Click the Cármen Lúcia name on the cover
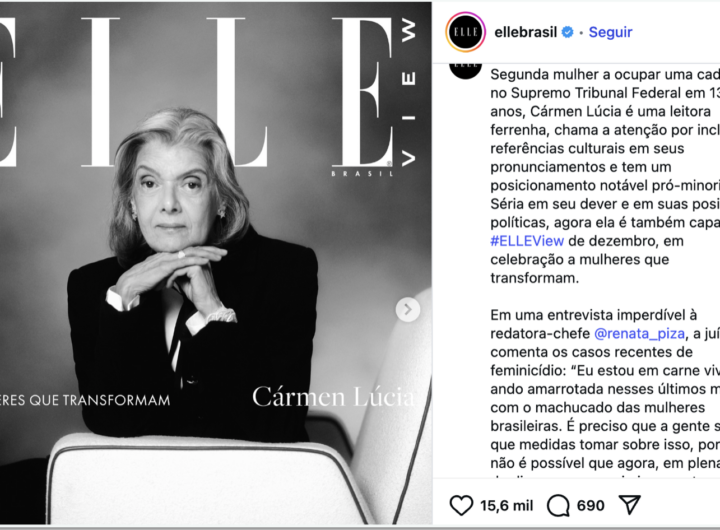The width and height of the screenshot is (720, 530). click(x=333, y=397)
